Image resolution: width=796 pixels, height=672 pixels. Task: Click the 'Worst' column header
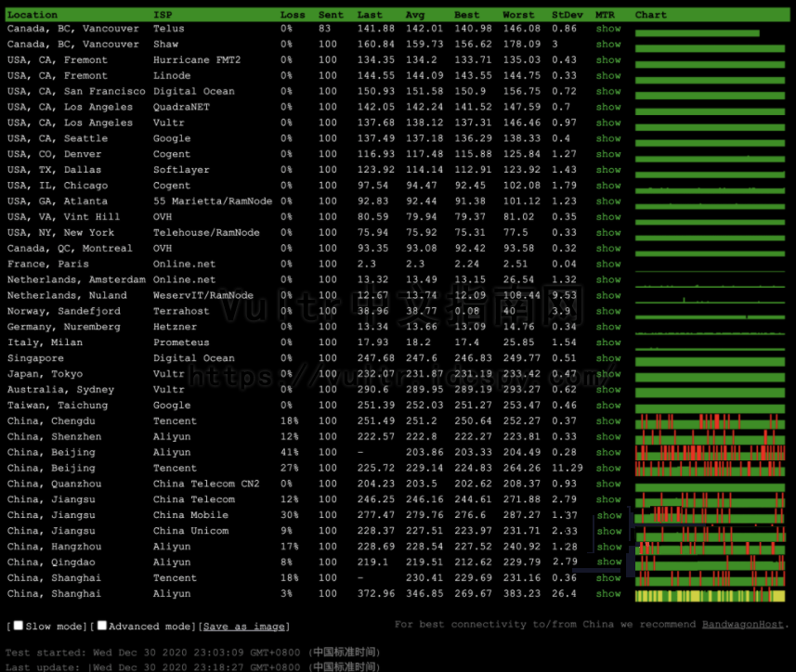pos(518,15)
